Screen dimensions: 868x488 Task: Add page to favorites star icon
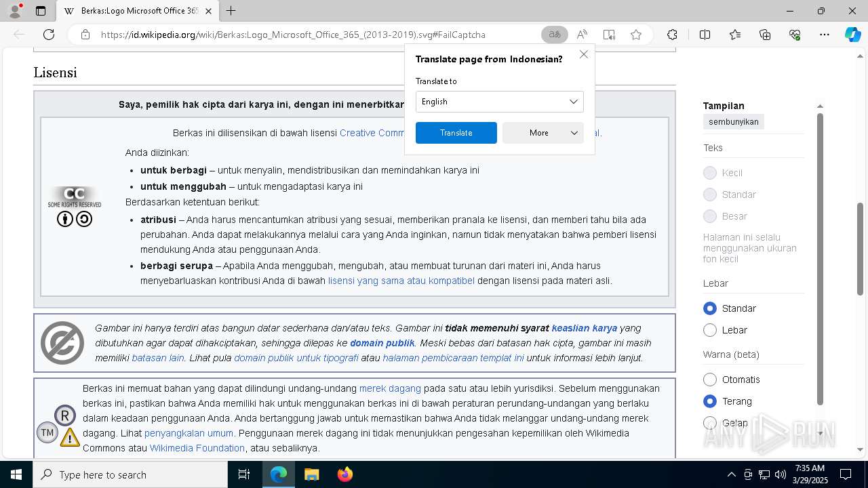point(636,35)
